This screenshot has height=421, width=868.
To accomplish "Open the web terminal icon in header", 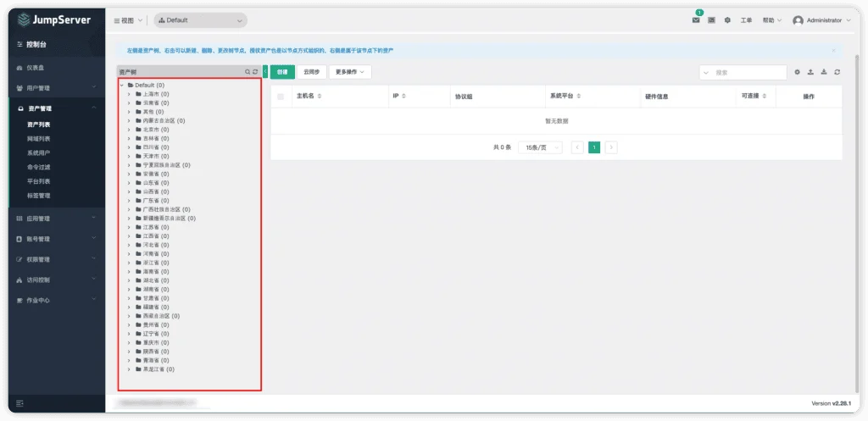I will [x=711, y=20].
